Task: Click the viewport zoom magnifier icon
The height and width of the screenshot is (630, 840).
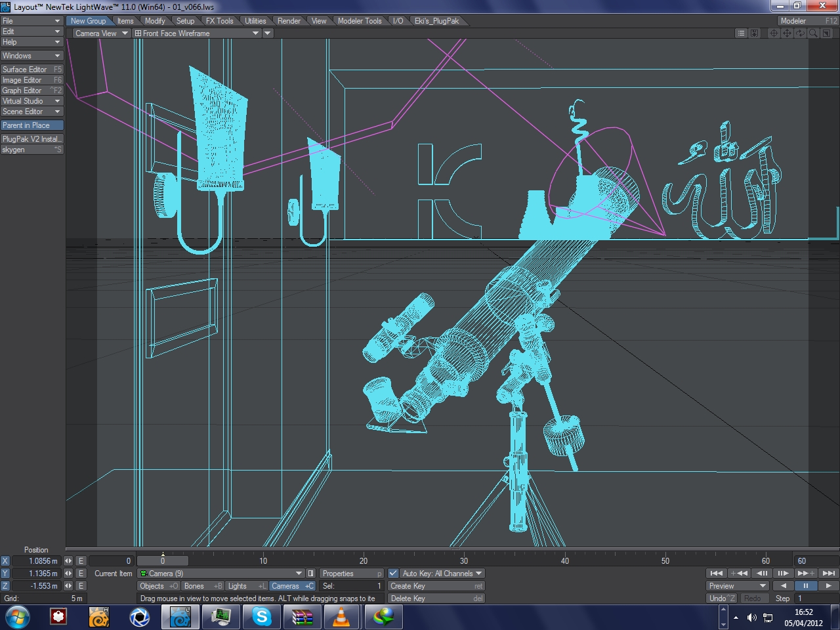Action: (x=813, y=33)
